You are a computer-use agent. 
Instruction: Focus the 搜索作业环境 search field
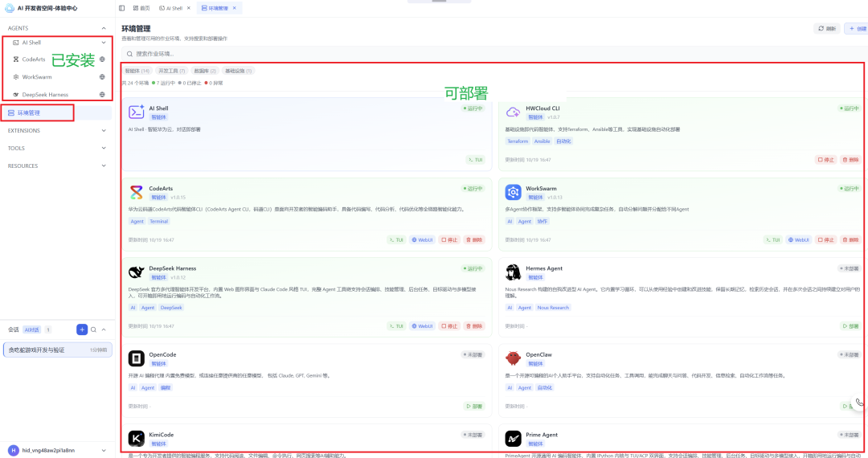(x=493, y=54)
